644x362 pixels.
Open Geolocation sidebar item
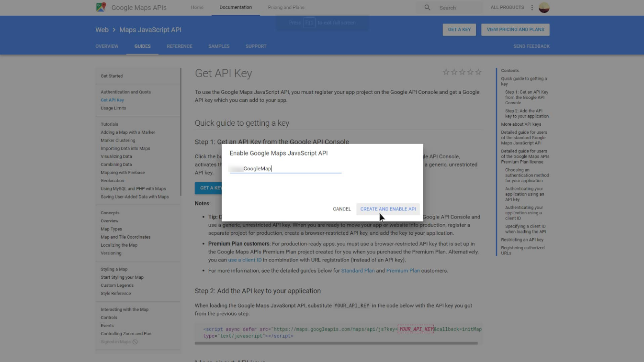tap(112, 181)
